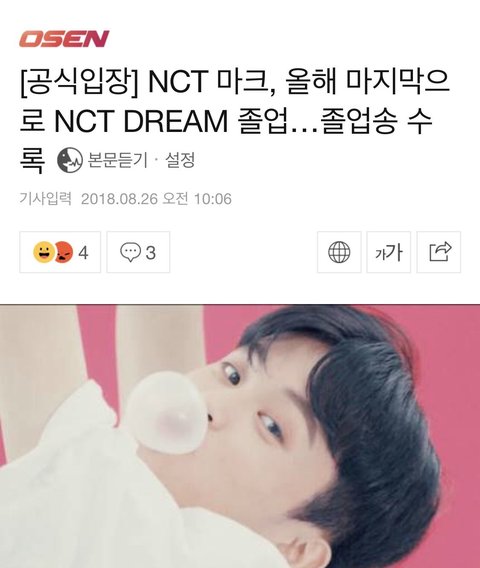Viewport: 480px width, 568px height.
Task: Start 본문듣기 article audio playback
Action: pos(118,160)
